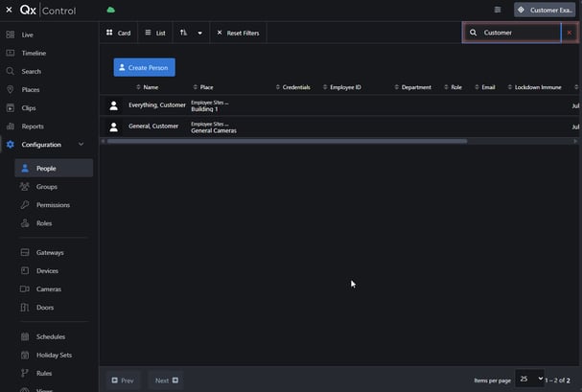The height and width of the screenshot is (392, 582).
Task: Sort table by Name column
Action: pos(148,87)
